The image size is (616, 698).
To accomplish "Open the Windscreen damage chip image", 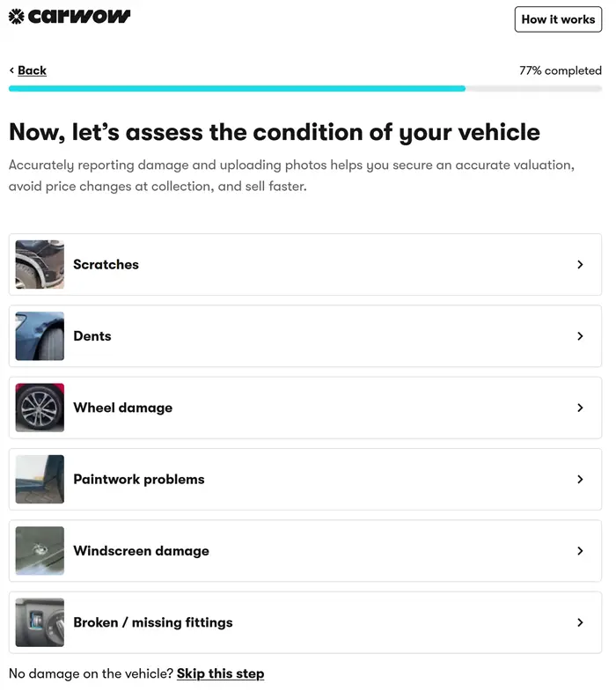I will tap(40, 551).
